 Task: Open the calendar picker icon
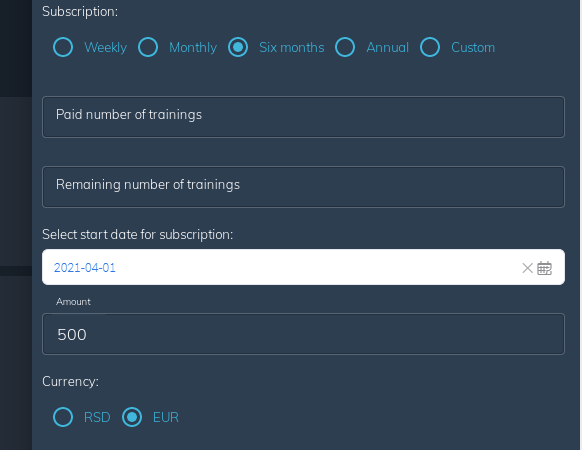(545, 268)
